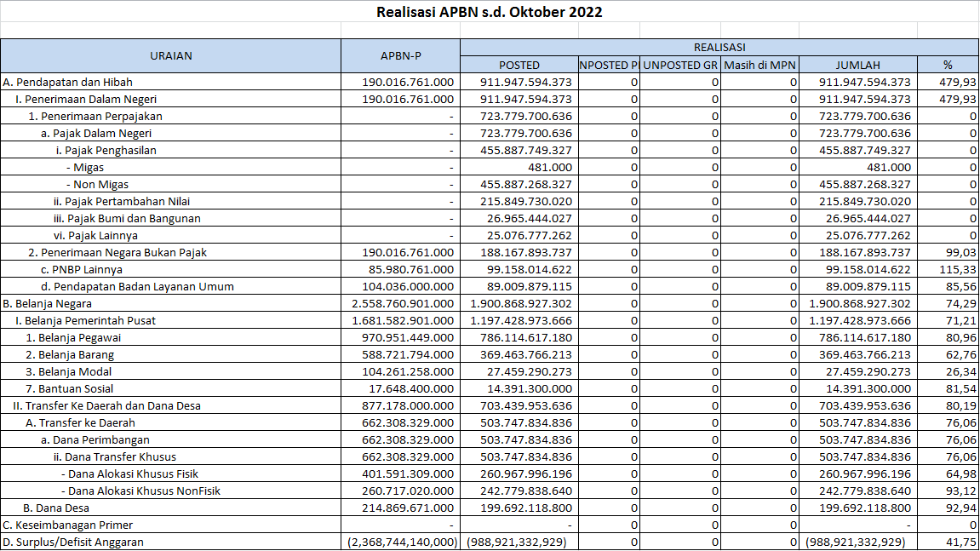
Task: Click the Pajak Pertambahan Nilai row label
Action: point(122,202)
